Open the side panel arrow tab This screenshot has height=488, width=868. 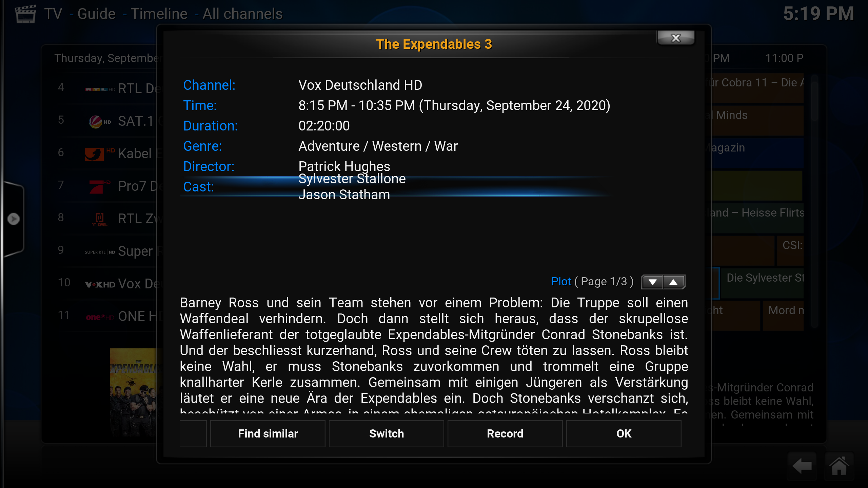14,219
